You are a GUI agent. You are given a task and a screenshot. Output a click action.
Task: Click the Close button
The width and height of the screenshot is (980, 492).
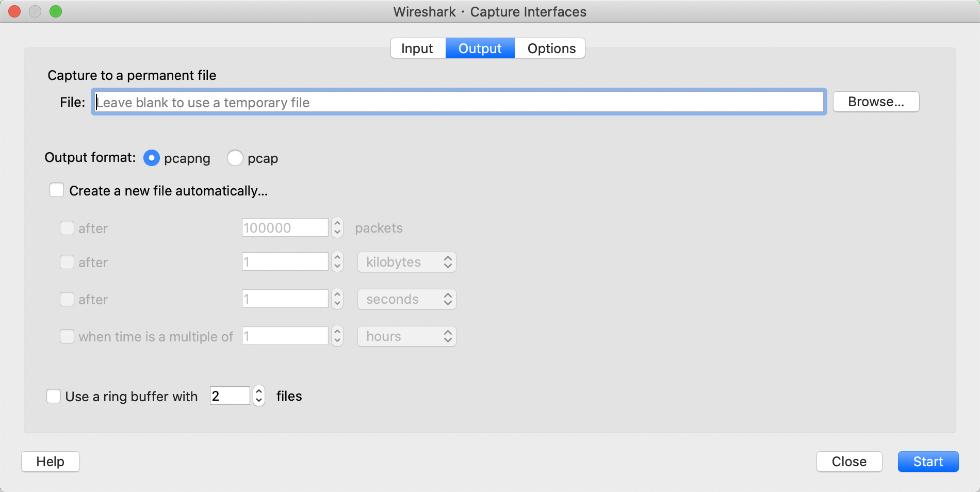pyautogui.click(x=849, y=462)
